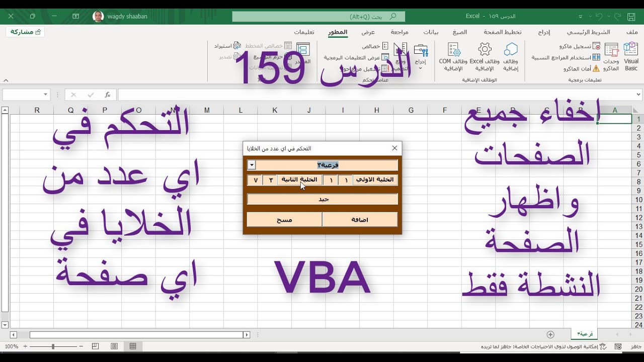
Task: Switch to Insert (إدراج) ribbon tab
Action: pyautogui.click(x=544, y=32)
